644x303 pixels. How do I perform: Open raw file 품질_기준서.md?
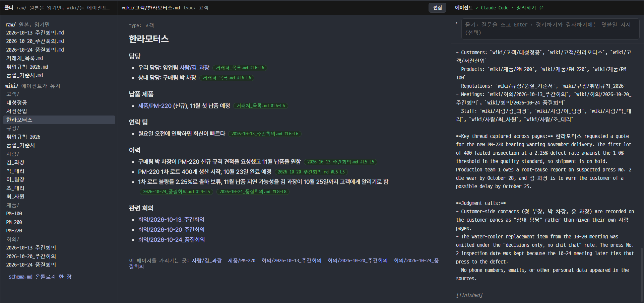pos(24,75)
